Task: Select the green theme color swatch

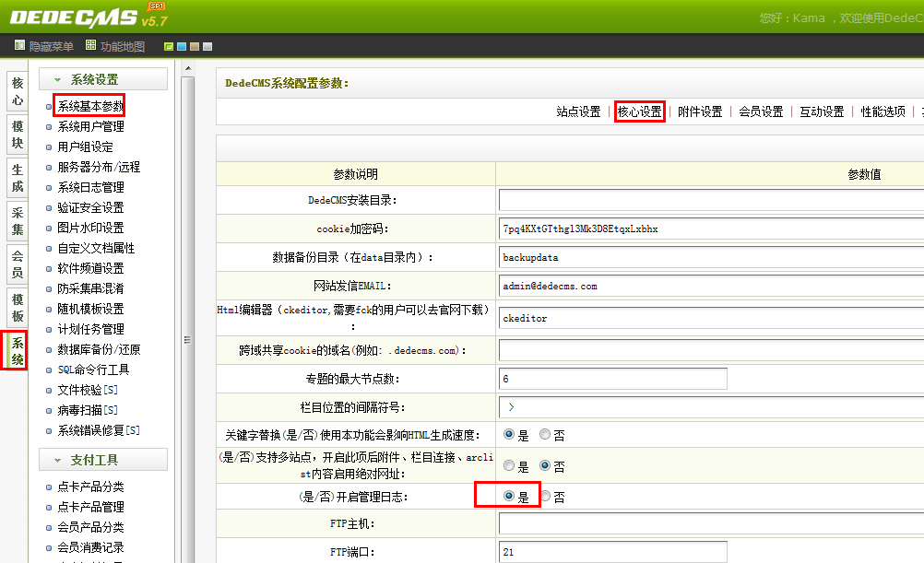Action: (x=169, y=46)
